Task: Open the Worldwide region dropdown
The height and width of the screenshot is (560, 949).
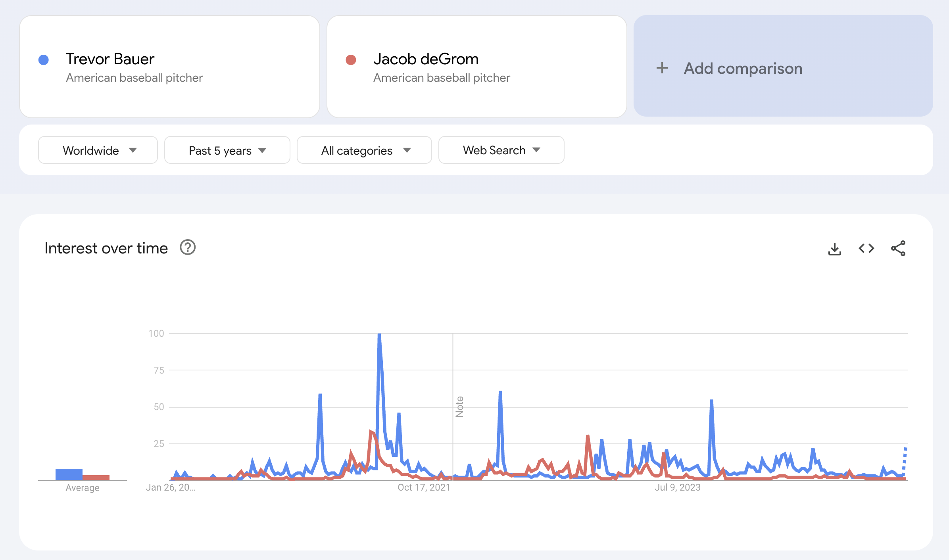Action: click(x=98, y=150)
